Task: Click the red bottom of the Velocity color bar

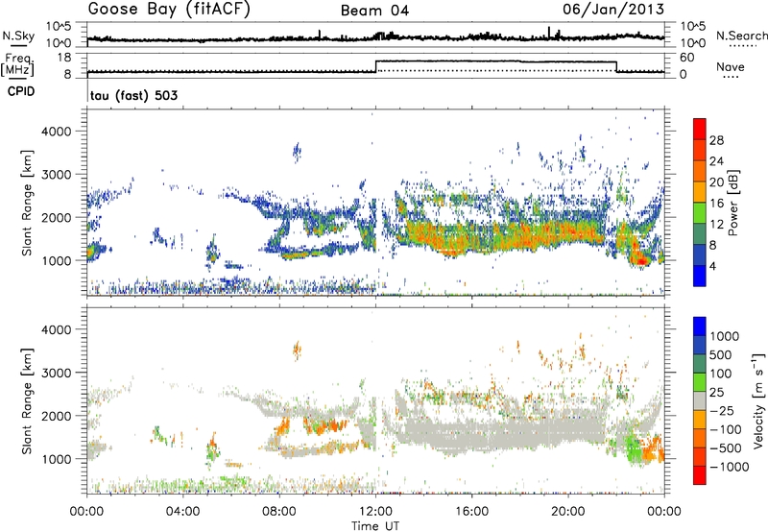Action: [700, 475]
